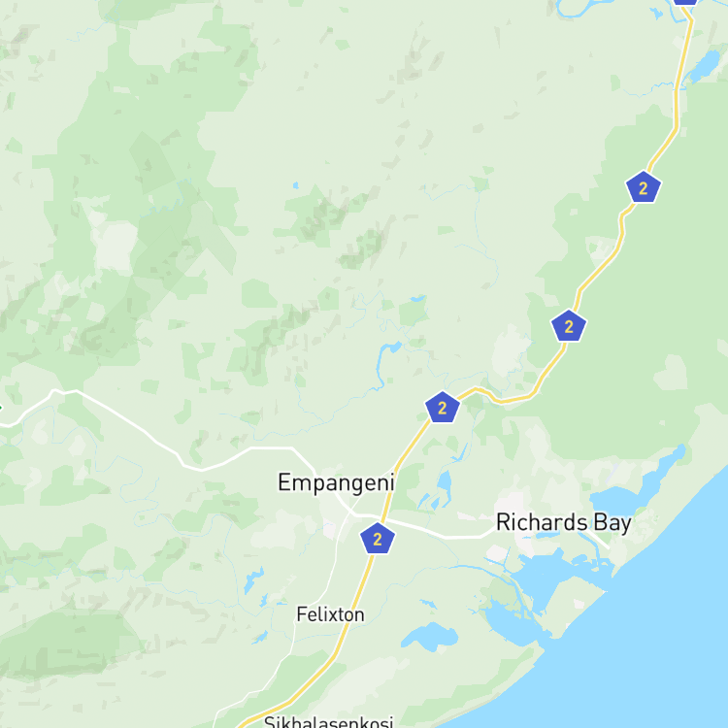728x728 pixels.
Task: Select the Richards Bay harbour water body
Action: (546, 579)
